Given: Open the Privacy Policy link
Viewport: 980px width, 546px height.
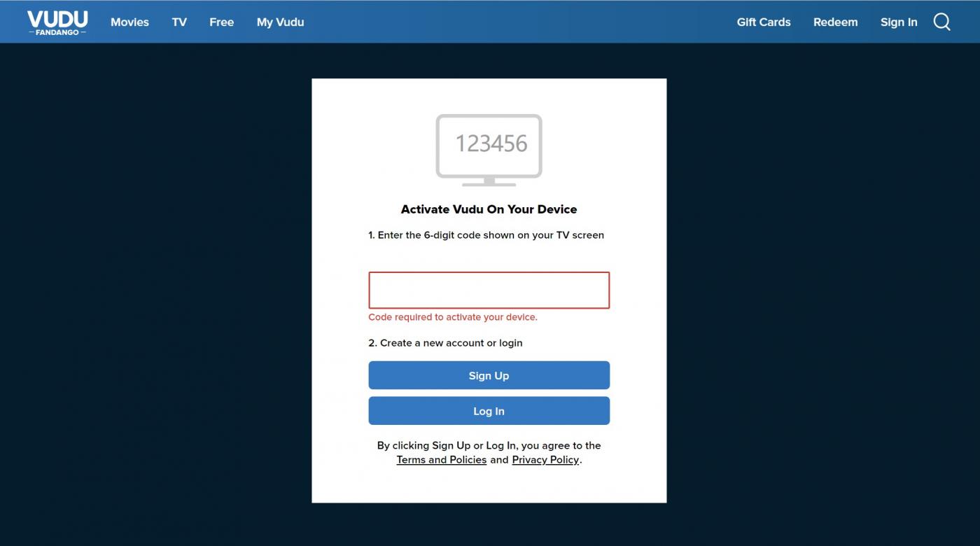Looking at the screenshot, I should (545, 460).
